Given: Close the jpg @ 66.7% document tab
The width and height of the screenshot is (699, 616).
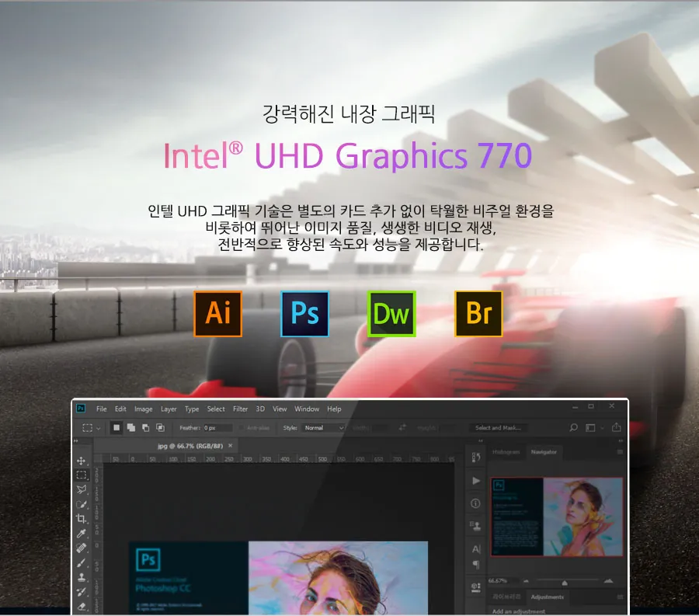Looking at the screenshot, I should [x=231, y=446].
